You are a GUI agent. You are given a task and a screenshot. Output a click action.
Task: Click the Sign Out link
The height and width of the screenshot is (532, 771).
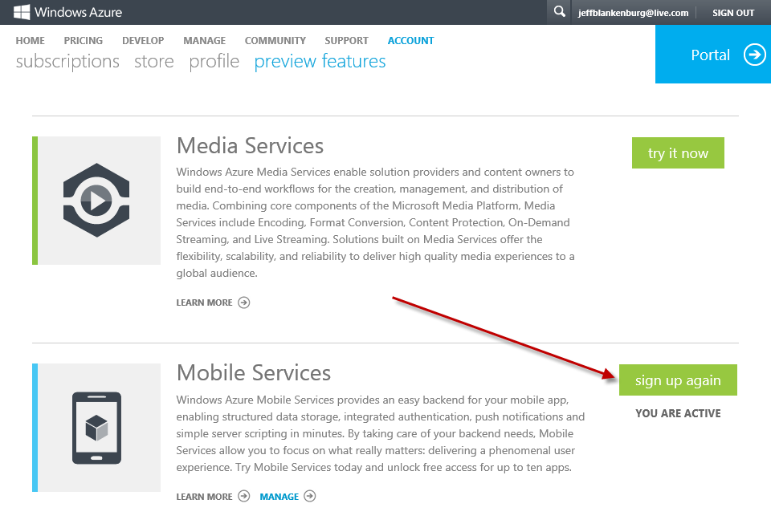click(x=733, y=13)
